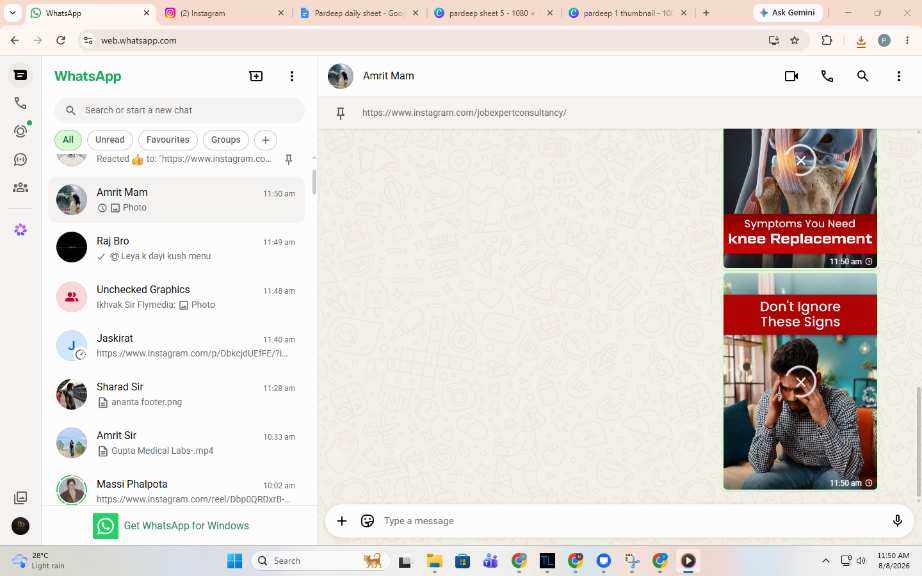Image resolution: width=922 pixels, height=576 pixels.
Task: Select the Unread chat filter
Action: (x=110, y=140)
